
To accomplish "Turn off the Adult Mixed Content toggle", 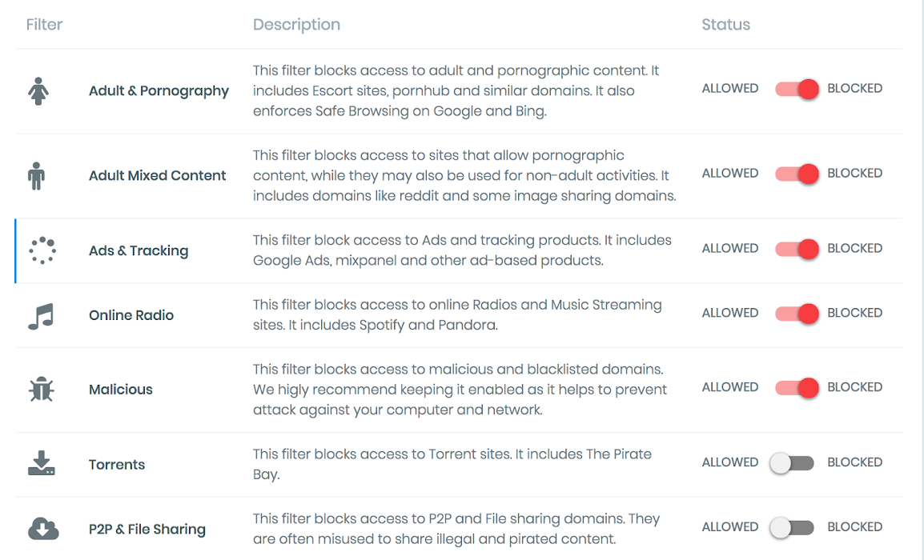I will 797,174.
